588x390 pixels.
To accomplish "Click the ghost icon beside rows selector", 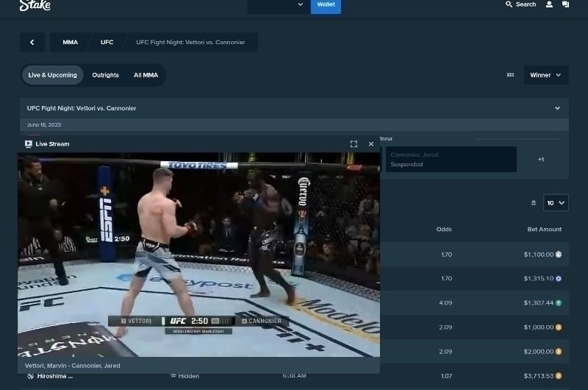I will [x=534, y=203].
